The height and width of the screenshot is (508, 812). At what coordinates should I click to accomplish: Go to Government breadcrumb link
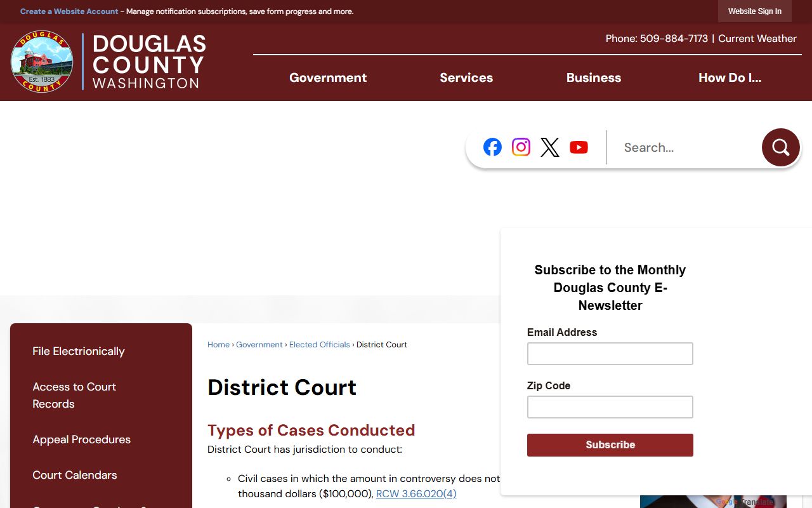pyautogui.click(x=259, y=344)
